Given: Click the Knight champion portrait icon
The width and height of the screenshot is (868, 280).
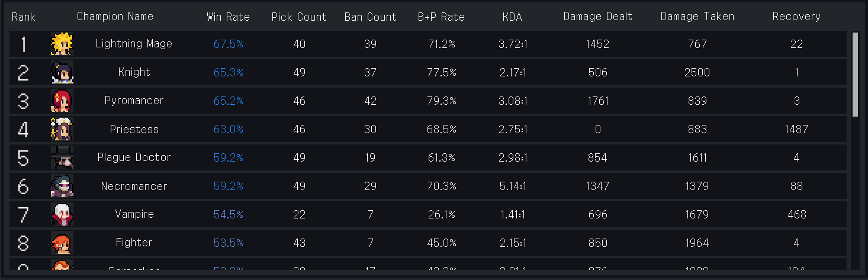Looking at the screenshot, I should (62, 72).
